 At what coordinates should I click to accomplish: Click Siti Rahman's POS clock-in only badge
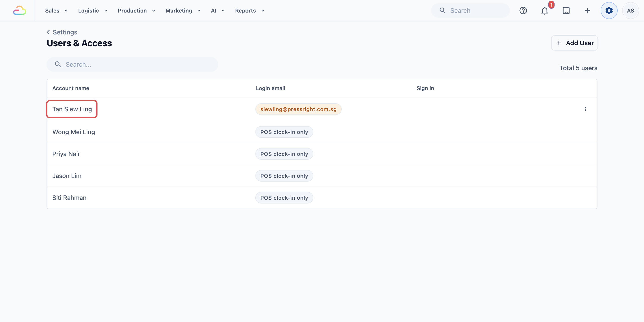pyautogui.click(x=284, y=197)
